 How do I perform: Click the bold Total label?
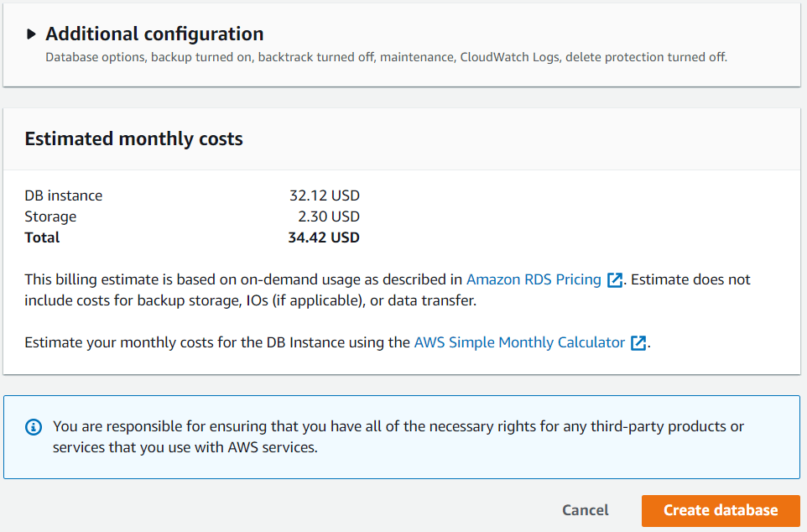coord(42,237)
